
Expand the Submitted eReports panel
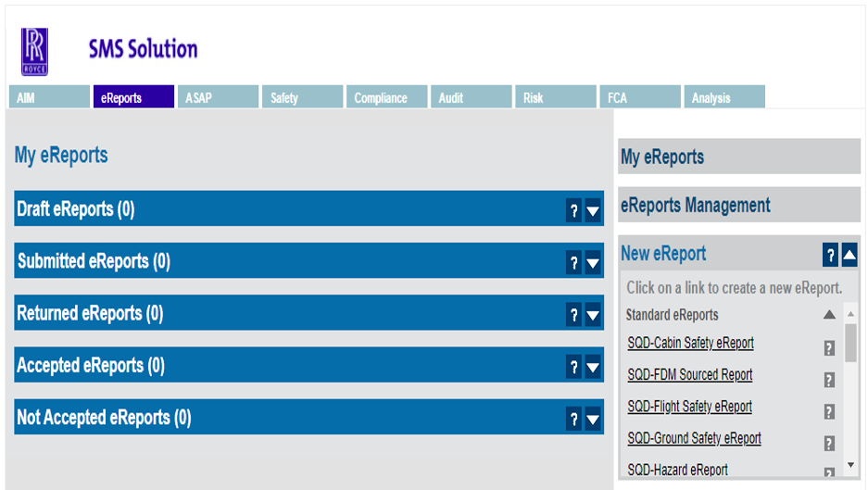coord(594,263)
